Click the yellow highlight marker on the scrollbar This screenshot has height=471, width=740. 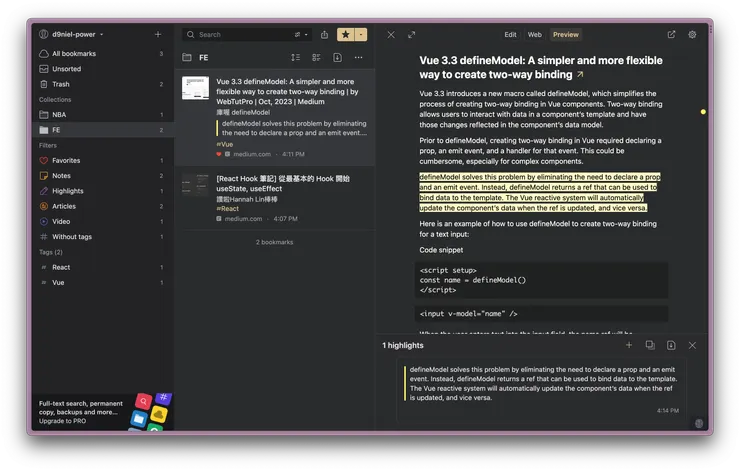pos(703,112)
